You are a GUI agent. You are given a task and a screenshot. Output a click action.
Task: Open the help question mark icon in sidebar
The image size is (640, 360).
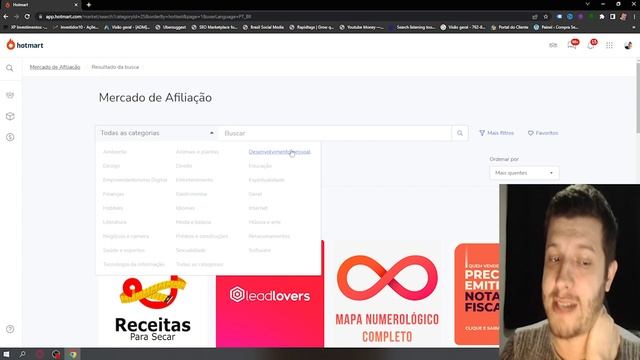[10, 329]
